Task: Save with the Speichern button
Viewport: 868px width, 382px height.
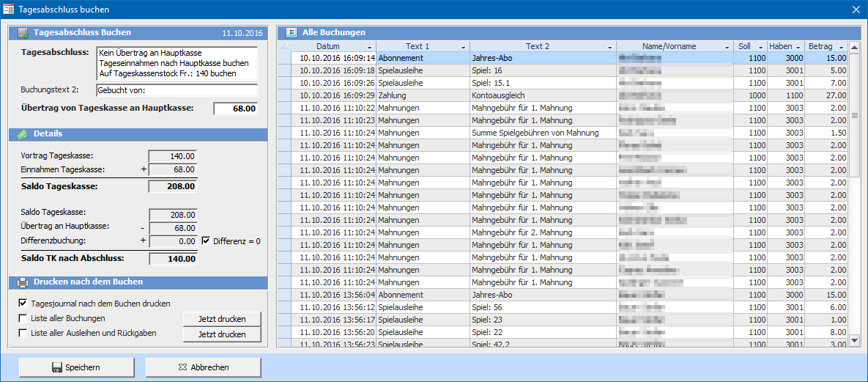Action: [x=77, y=367]
